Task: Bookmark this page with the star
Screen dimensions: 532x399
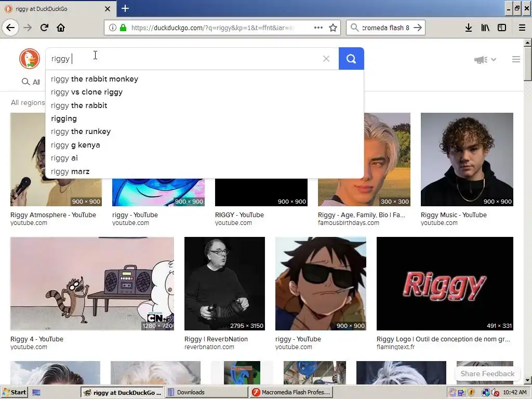Action: 333,28
